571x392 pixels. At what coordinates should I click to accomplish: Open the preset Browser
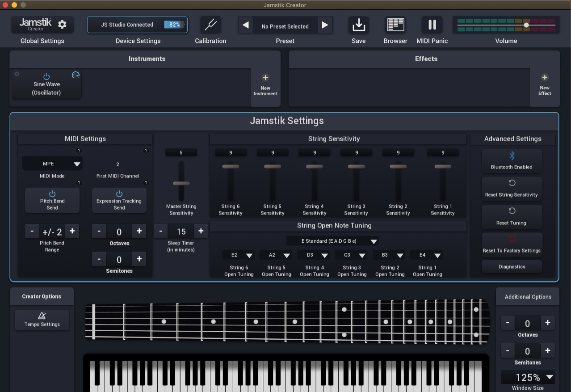coord(395,25)
